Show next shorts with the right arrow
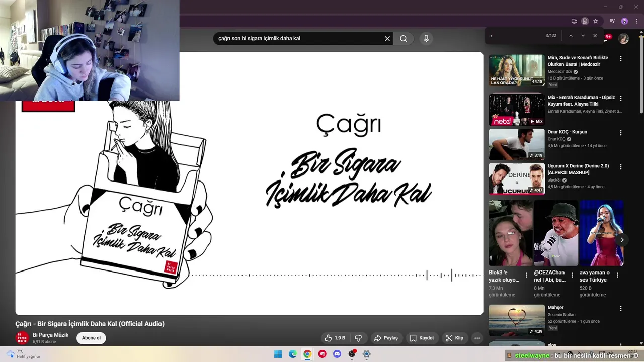The image size is (644, 362). click(622, 240)
